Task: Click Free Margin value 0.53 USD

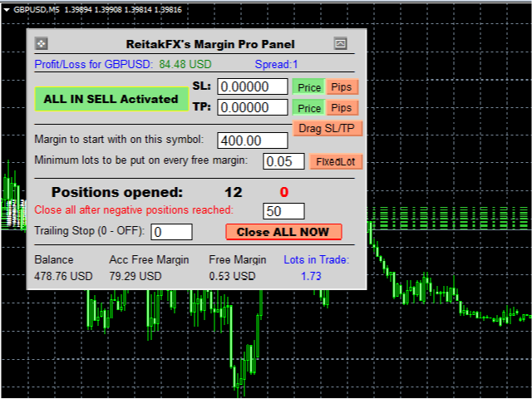Action: [232, 276]
